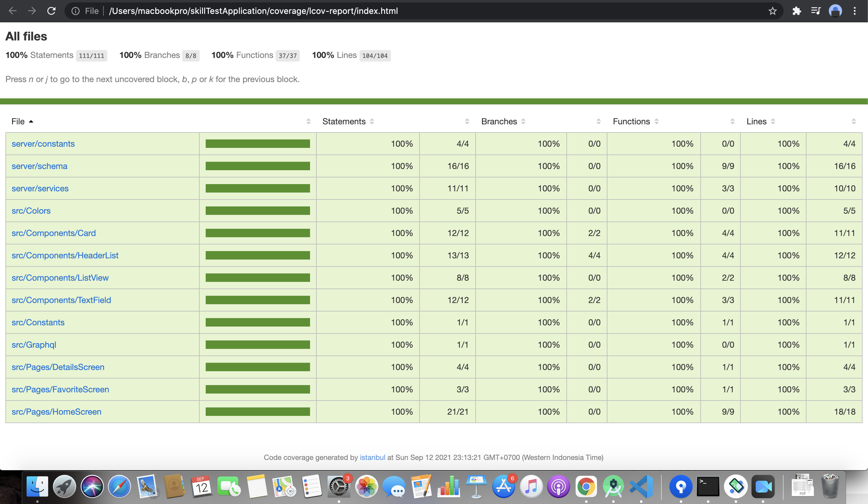Viewport: 868px width, 504px height.
Task: Sort table by Statements column
Action: click(x=348, y=121)
